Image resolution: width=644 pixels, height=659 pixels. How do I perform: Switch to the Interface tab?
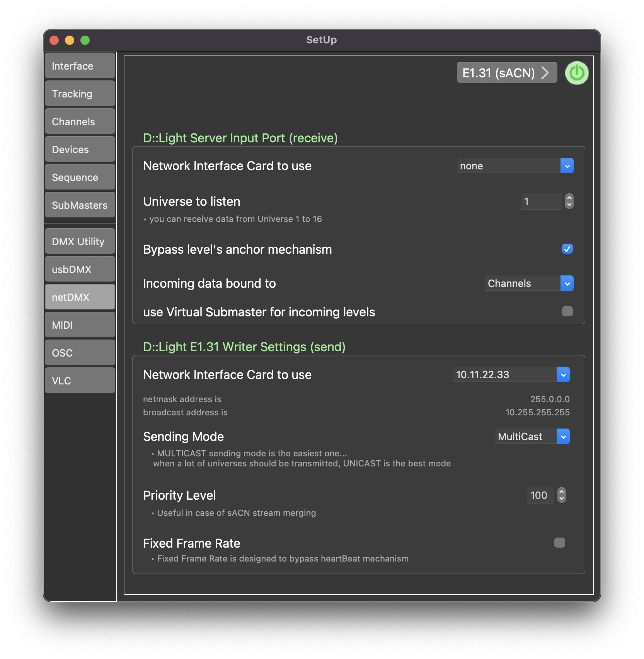click(x=80, y=66)
